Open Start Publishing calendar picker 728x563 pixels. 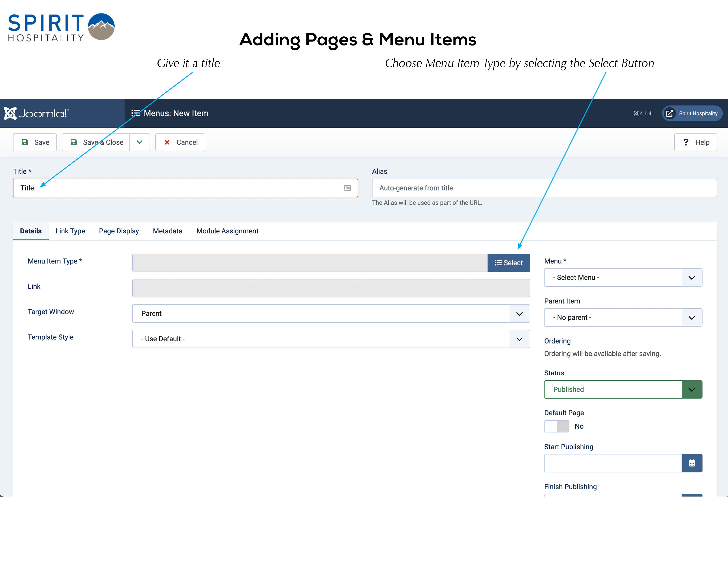[x=692, y=463]
